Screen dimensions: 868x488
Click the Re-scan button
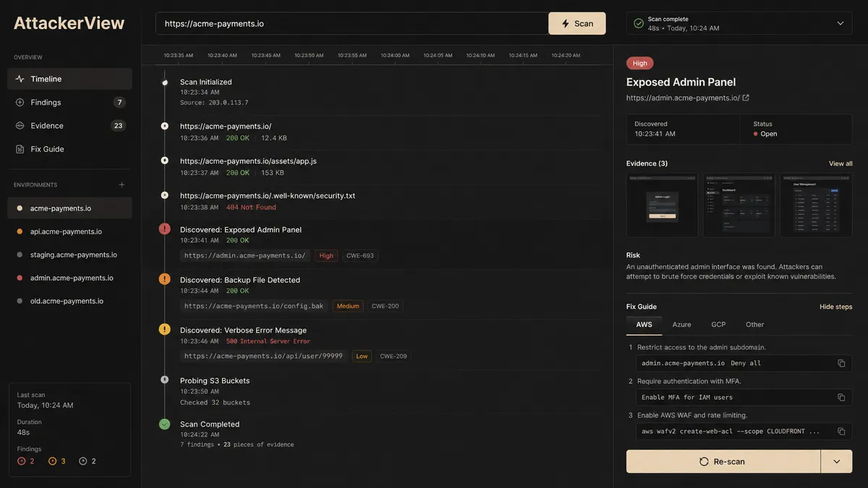click(x=723, y=461)
